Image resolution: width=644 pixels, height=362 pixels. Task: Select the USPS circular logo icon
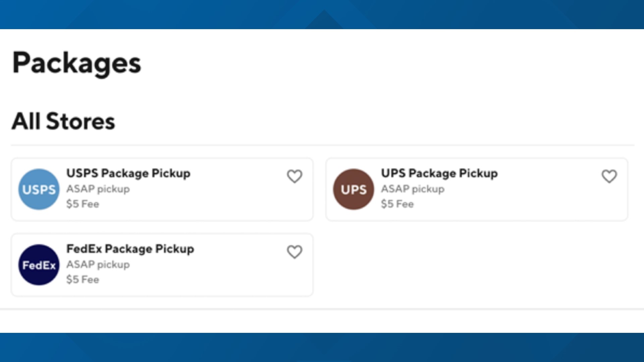pos(38,189)
